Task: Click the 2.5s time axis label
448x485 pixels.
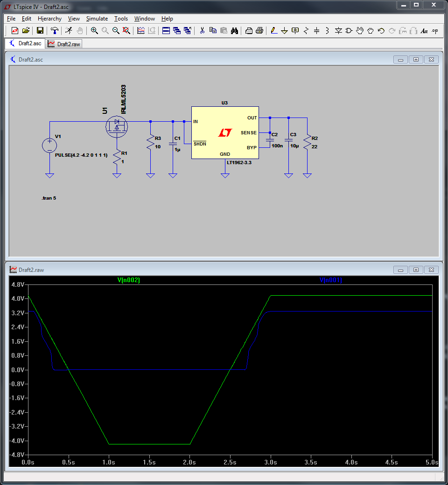Action: 230,462
